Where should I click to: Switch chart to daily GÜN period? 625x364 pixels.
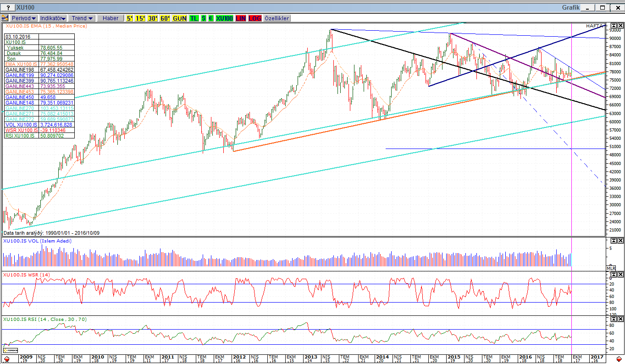(x=180, y=18)
